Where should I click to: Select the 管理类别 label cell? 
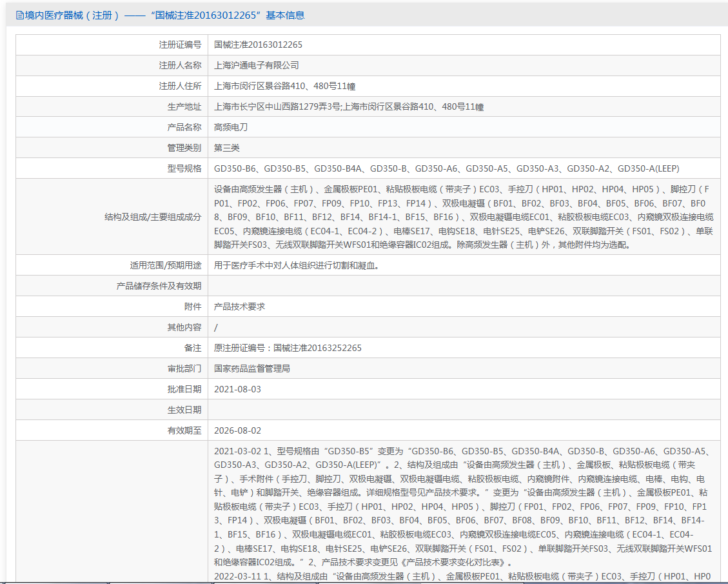coord(112,148)
